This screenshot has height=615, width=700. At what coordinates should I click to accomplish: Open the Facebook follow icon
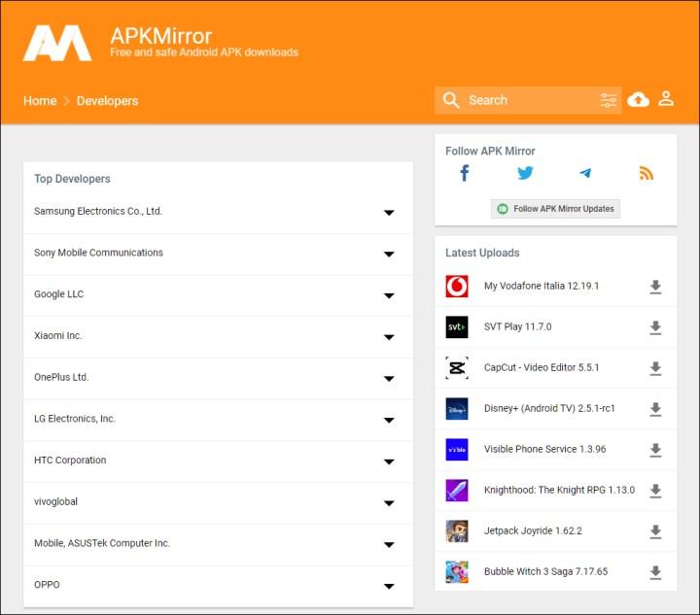click(x=465, y=173)
